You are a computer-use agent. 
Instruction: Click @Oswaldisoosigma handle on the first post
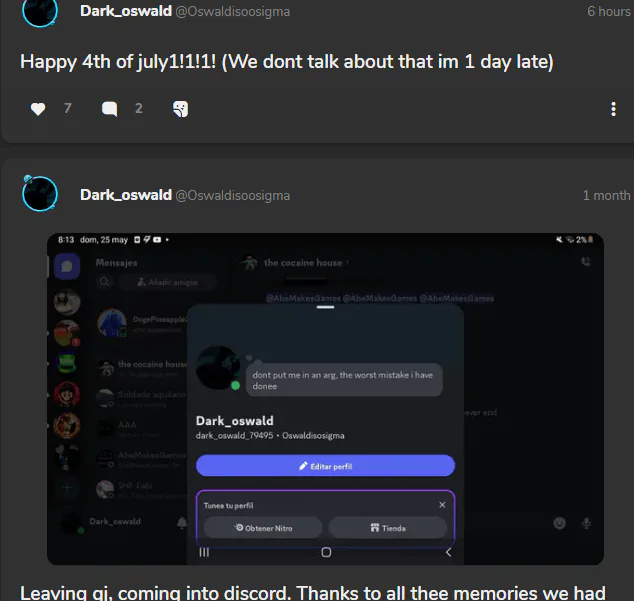(x=232, y=12)
